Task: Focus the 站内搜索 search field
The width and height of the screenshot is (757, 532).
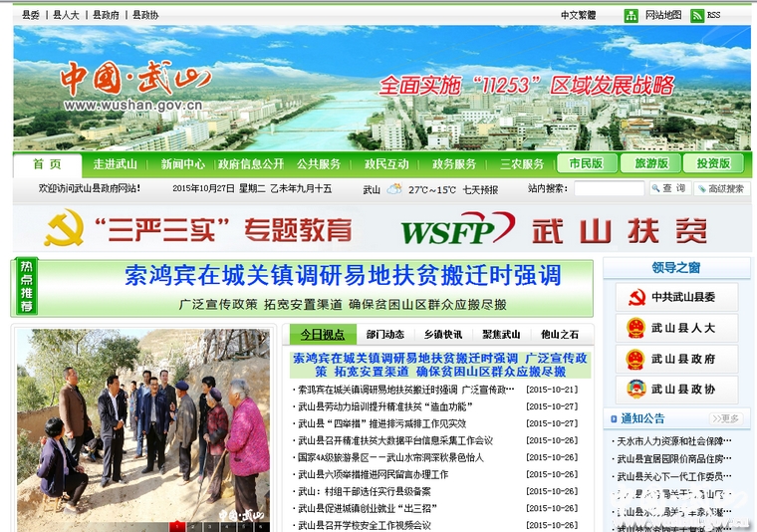Action: coord(610,188)
